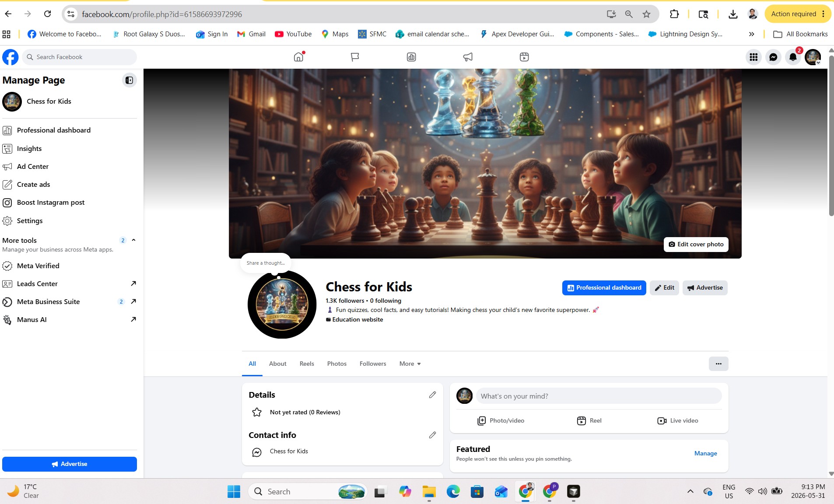The image size is (834, 504).
Task: Create a Reel from the composer
Action: coord(589,420)
